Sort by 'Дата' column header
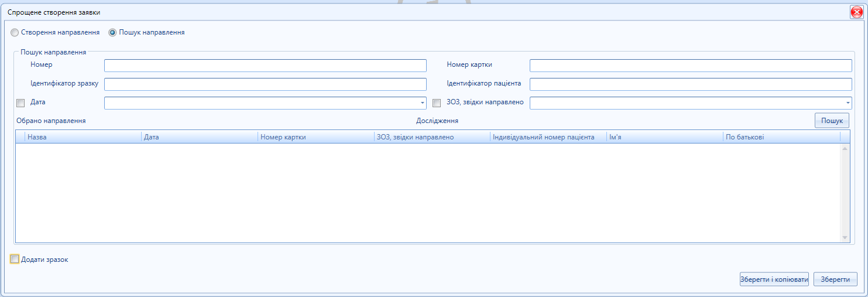The width and height of the screenshot is (868, 297). tap(200, 137)
